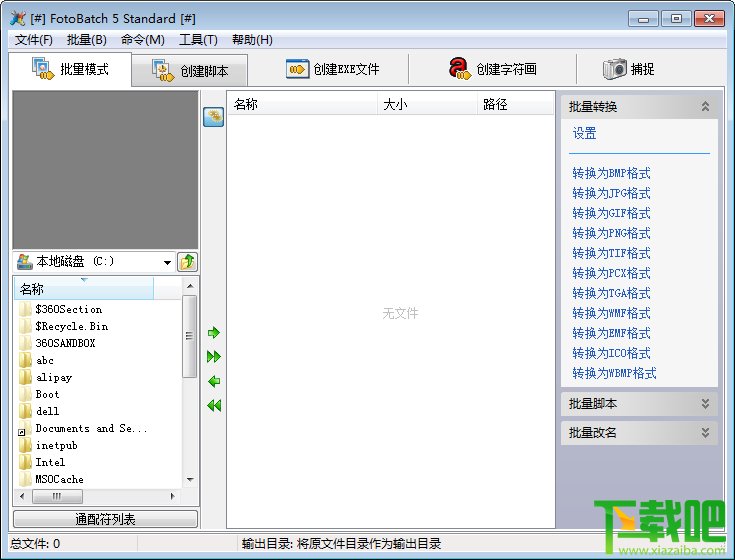The height and width of the screenshot is (560, 735).
Task: Click the single right green arrow to add file
Action: coord(214,333)
